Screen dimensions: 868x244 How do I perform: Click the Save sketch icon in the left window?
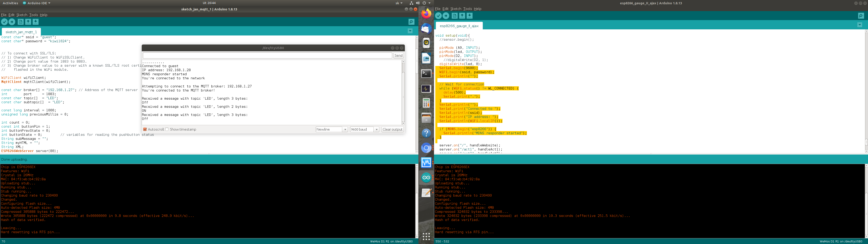click(36, 22)
